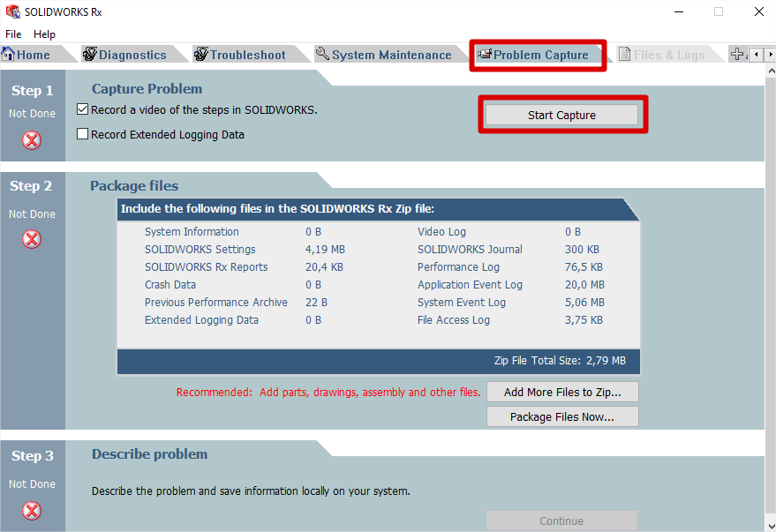Click the Step 2 red X status icon

tap(32, 239)
